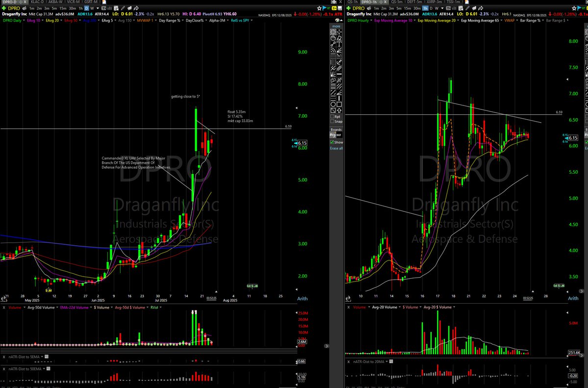Select the arrow drawing tool
This screenshot has height=388, width=588.
pos(339,110)
